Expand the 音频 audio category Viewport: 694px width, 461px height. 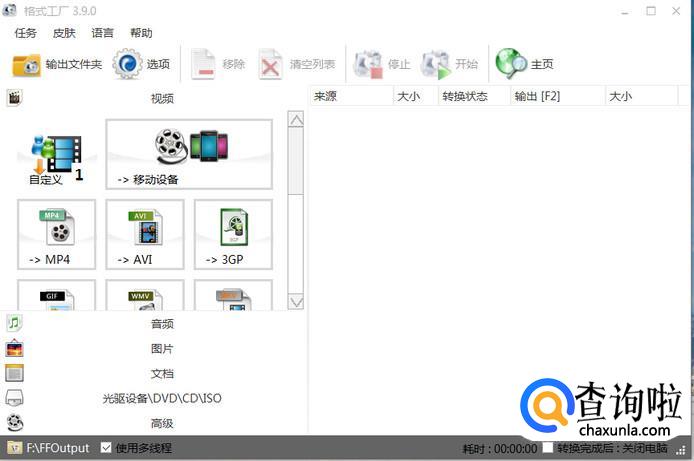coord(162,324)
